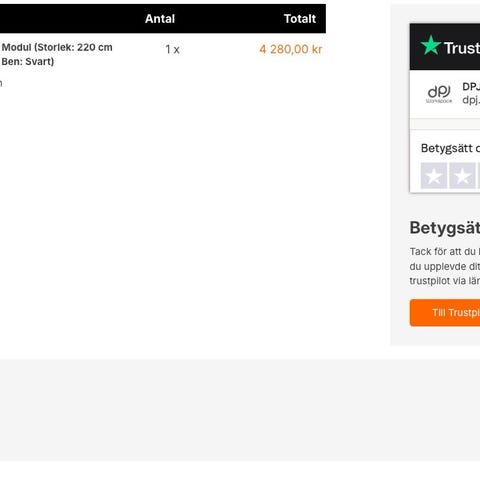Click the green Trustpilot star logo
Image resolution: width=480 pixels, height=480 pixels.
[x=431, y=45]
